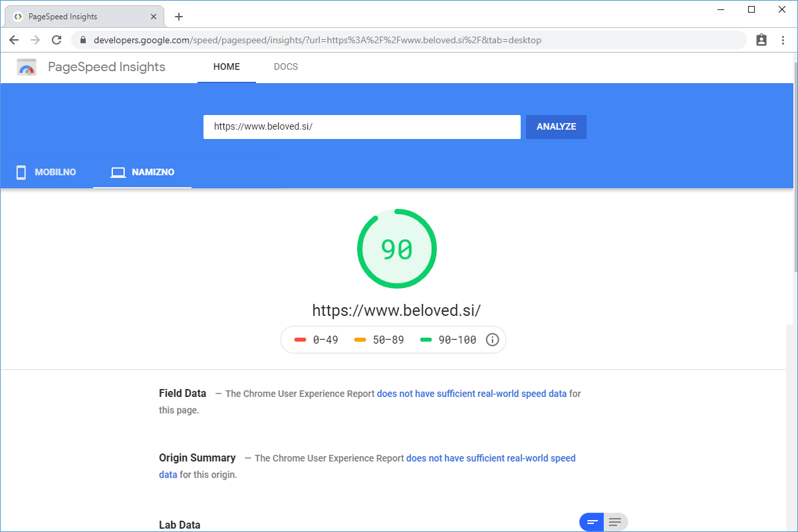Click the PageSpeed Insights title text
The width and height of the screenshot is (798, 532).
(106, 67)
